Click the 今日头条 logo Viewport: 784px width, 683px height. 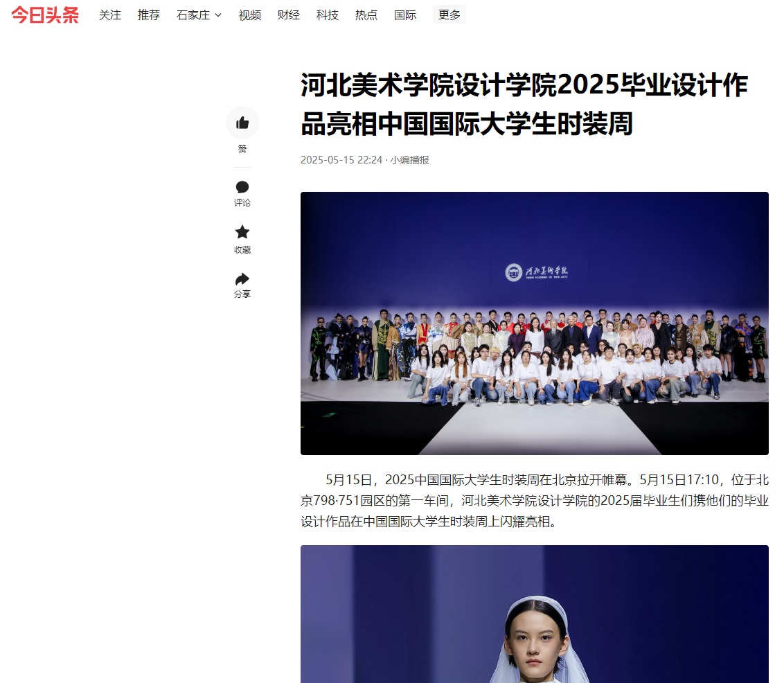tap(45, 15)
